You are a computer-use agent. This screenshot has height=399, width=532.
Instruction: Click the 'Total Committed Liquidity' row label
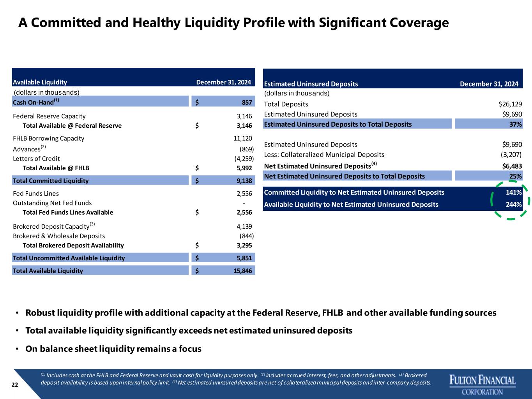[x=51, y=181]
